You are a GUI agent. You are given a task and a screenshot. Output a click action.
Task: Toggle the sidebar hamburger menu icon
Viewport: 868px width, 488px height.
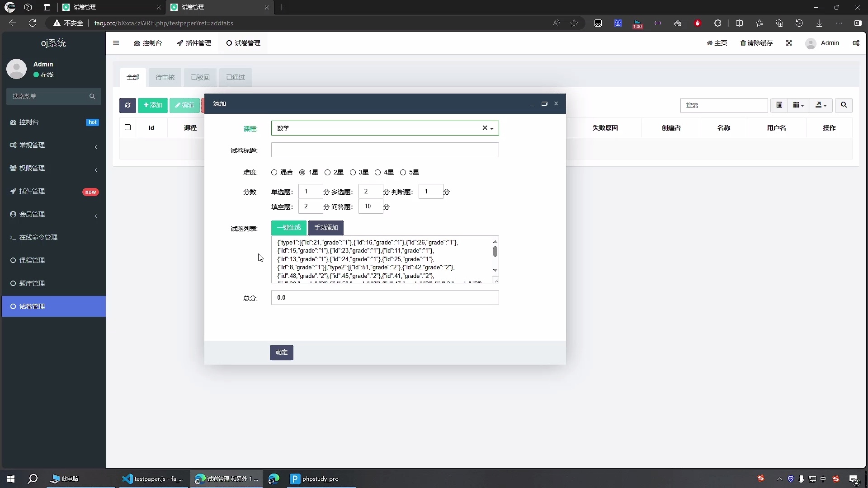tap(116, 43)
